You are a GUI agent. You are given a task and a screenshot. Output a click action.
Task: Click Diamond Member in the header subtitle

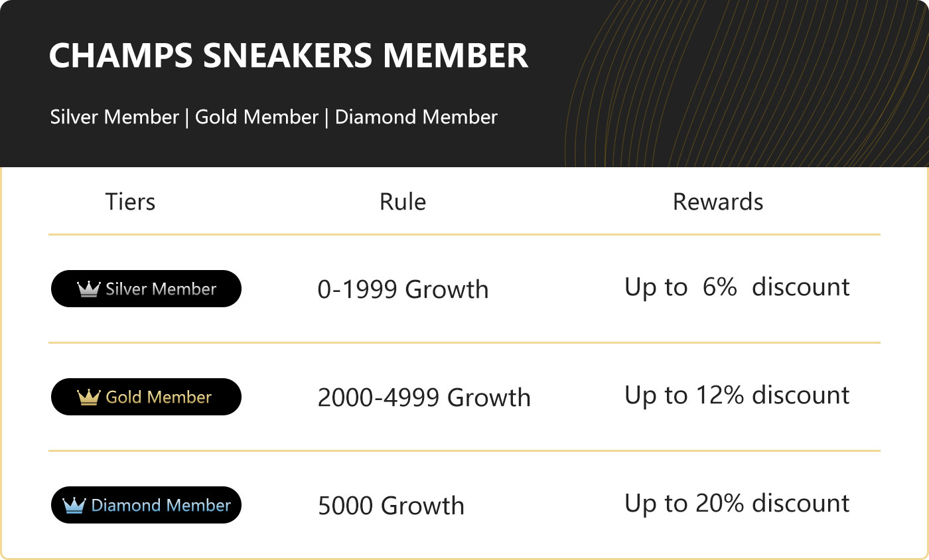(416, 117)
